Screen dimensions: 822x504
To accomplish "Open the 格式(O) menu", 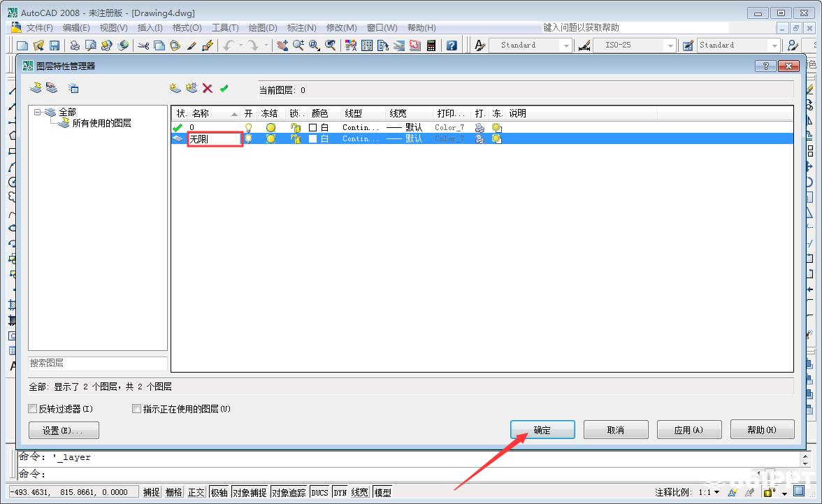I will [187, 27].
